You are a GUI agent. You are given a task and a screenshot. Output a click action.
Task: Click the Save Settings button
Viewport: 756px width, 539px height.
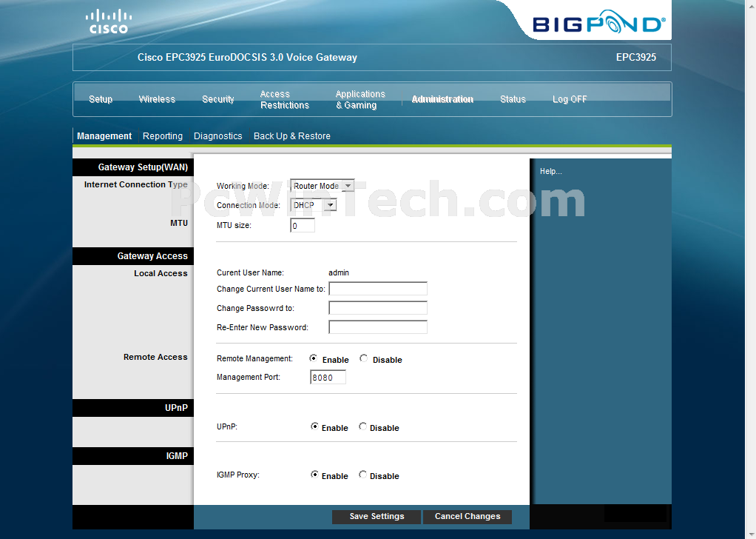tap(377, 516)
